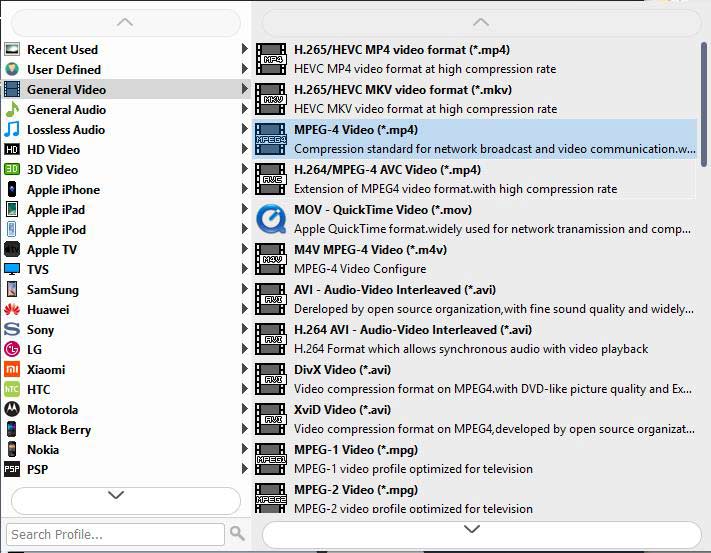The height and width of the screenshot is (553, 711).
Task: Expand SamSung submenu arrow
Action: pos(245,289)
